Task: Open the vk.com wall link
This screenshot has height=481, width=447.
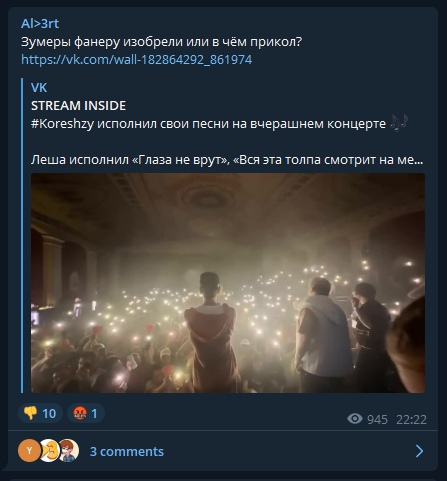Action: pos(136,60)
